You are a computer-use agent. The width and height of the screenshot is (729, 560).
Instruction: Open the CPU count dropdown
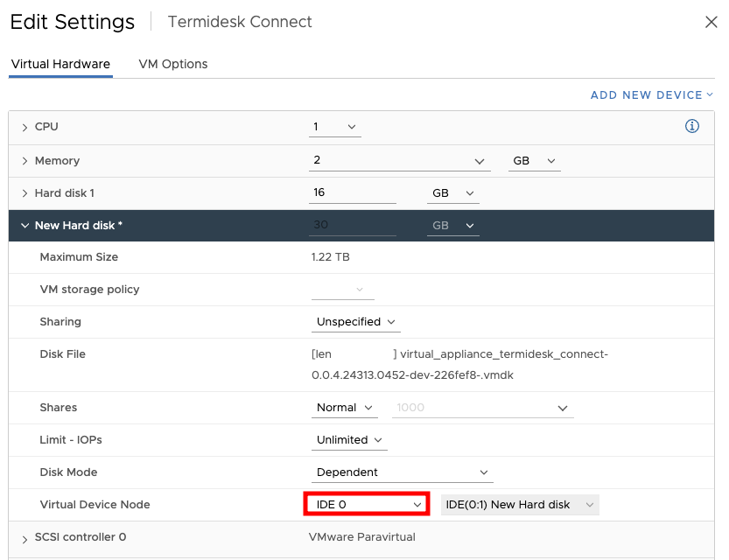click(x=336, y=127)
